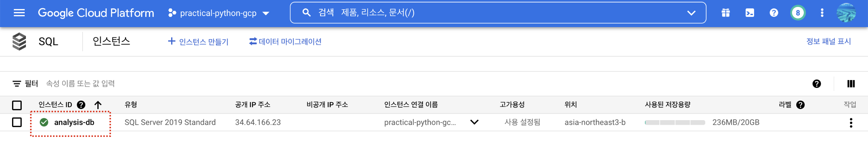Viewport: 868px width, 162px height.
Task: Sort by 고가용성 column header
Action: (x=512, y=105)
